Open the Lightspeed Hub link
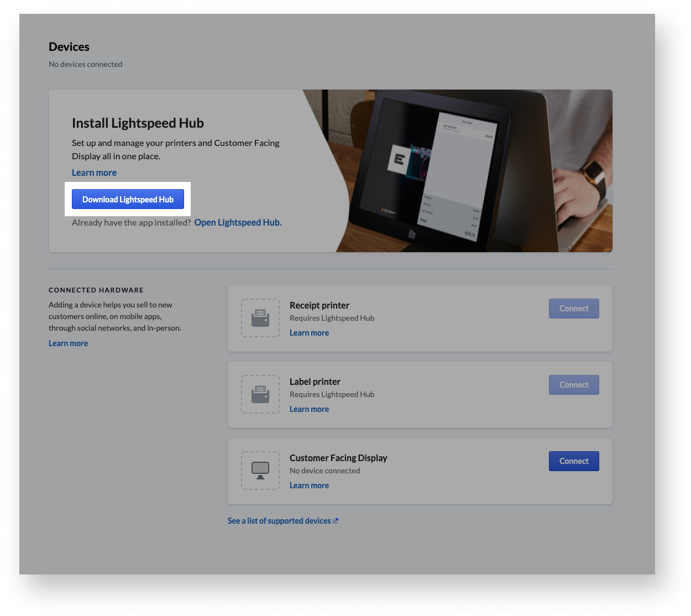The image size is (691, 616). (238, 222)
